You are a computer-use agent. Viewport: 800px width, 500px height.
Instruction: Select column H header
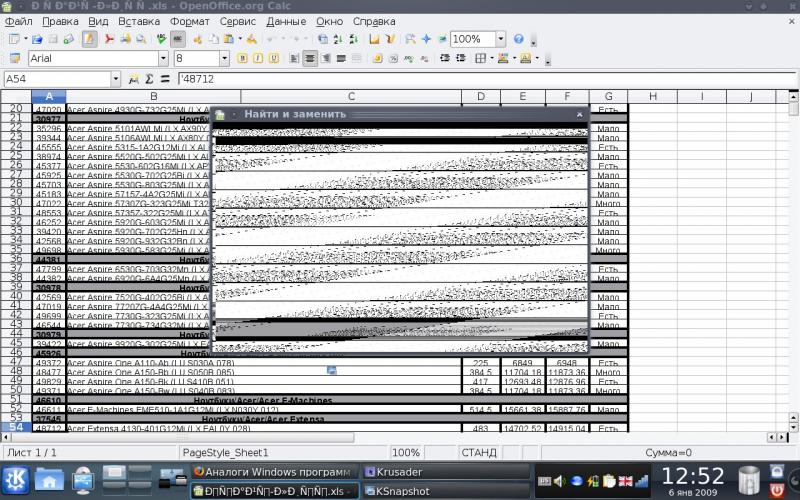pos(653,96)
